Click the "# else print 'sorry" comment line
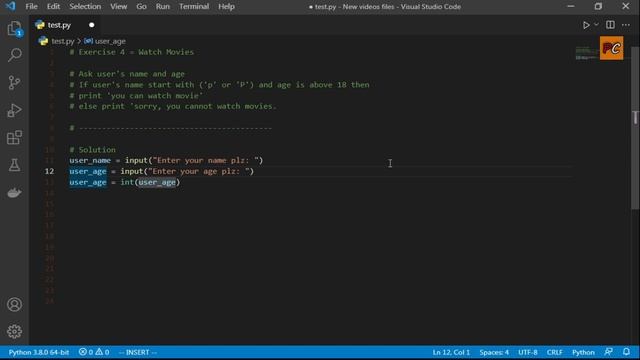This screenshot has height=360, width=640. (x=173, y=106)
